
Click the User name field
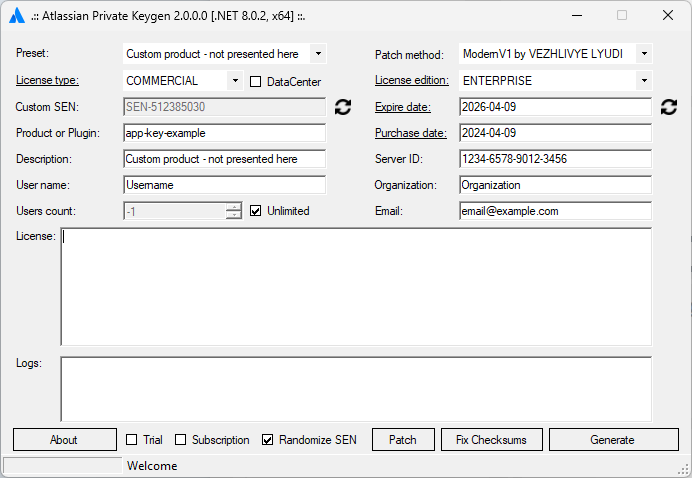225,185
